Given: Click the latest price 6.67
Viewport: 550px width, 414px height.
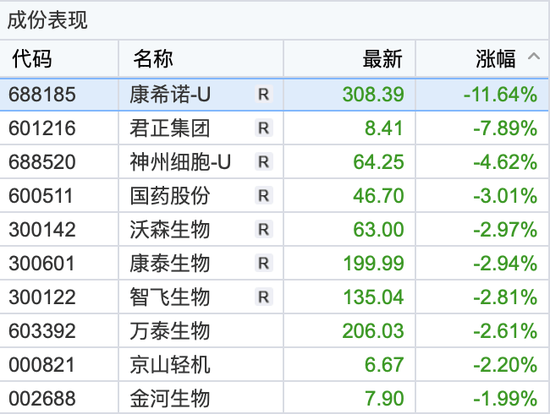Looking at the screenshot, I should click(384, 365).
